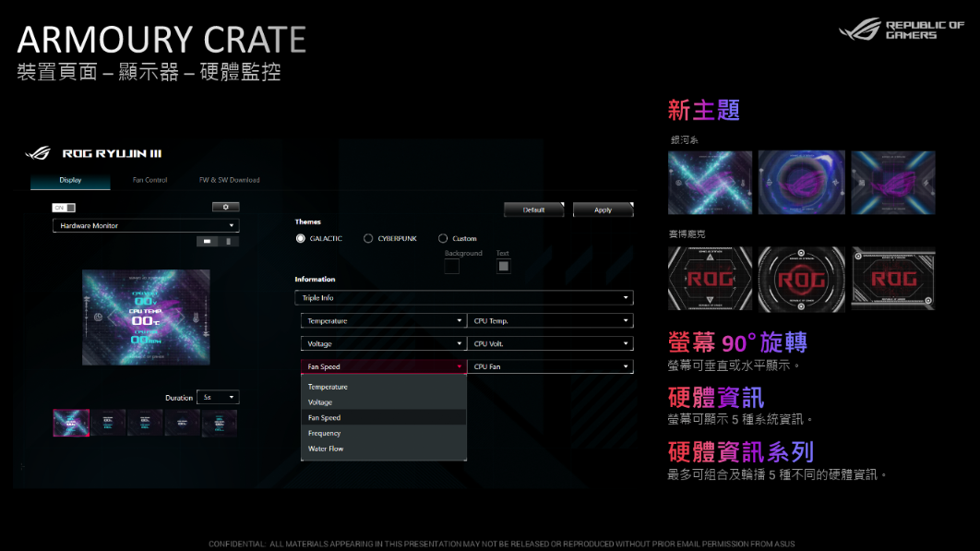Open the CPU Volt. sensor dropdown
The image size is (980, 551).
click(x=550, y=343)
